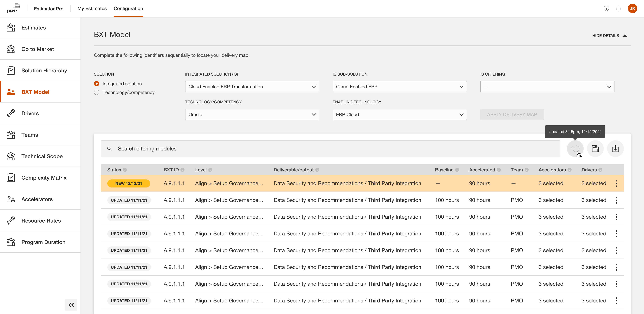Image resolution: width=644 pixels, height=314 pixels.
Task: Open Solution Hierarchy sidebar item
Action: (x=40, y=70)
